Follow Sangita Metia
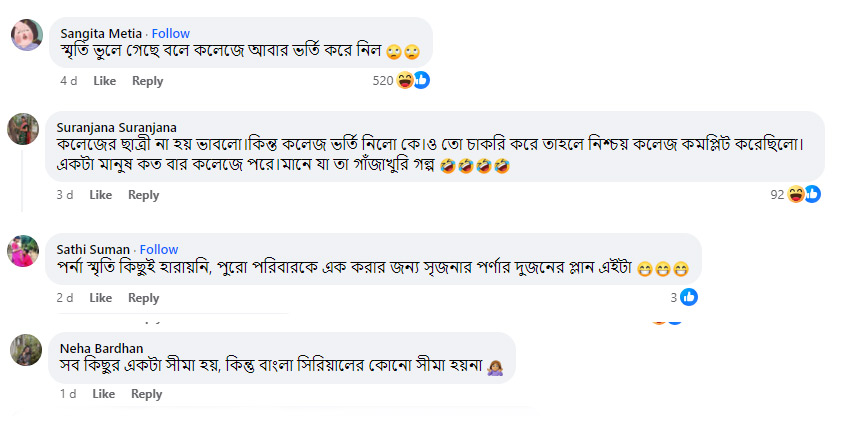This screenshot has height=445, width=867. point(170,34)
